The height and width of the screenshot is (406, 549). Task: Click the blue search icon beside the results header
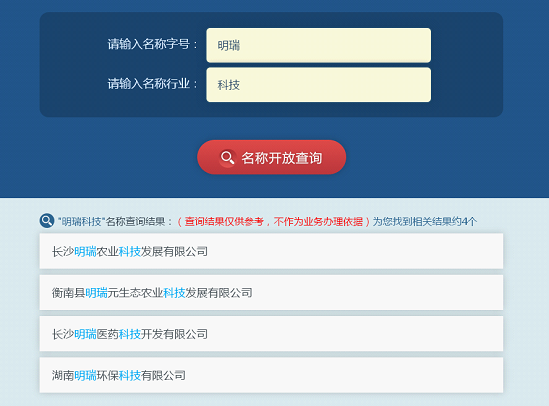click(47, 221)
